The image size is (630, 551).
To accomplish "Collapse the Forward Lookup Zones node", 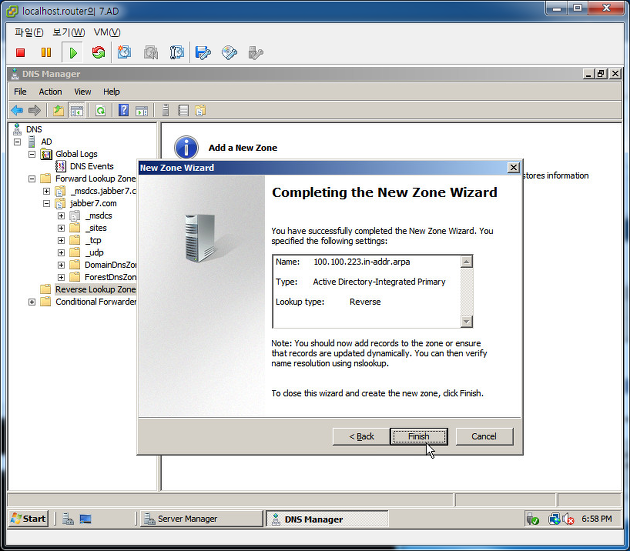I will (x=32, y=179).
